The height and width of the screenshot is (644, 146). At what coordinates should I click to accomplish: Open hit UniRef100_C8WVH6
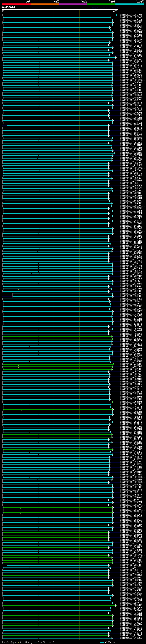click(x=131, y=605)
